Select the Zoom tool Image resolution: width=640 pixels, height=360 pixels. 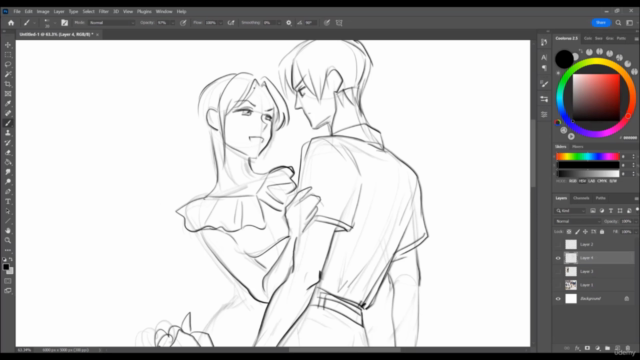(8, 240)
